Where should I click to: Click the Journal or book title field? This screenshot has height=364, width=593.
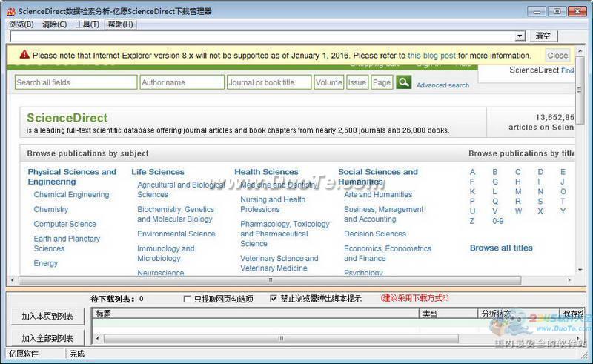[x=269, y=82]
